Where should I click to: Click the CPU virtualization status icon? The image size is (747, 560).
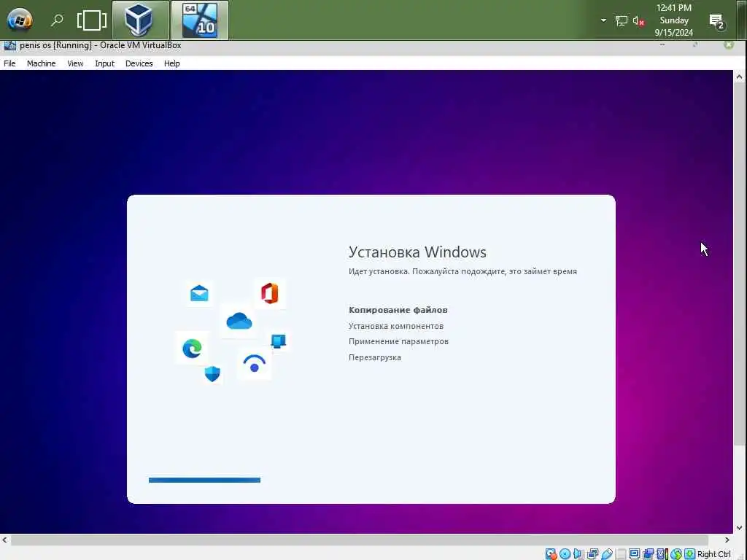coord(662,554)
